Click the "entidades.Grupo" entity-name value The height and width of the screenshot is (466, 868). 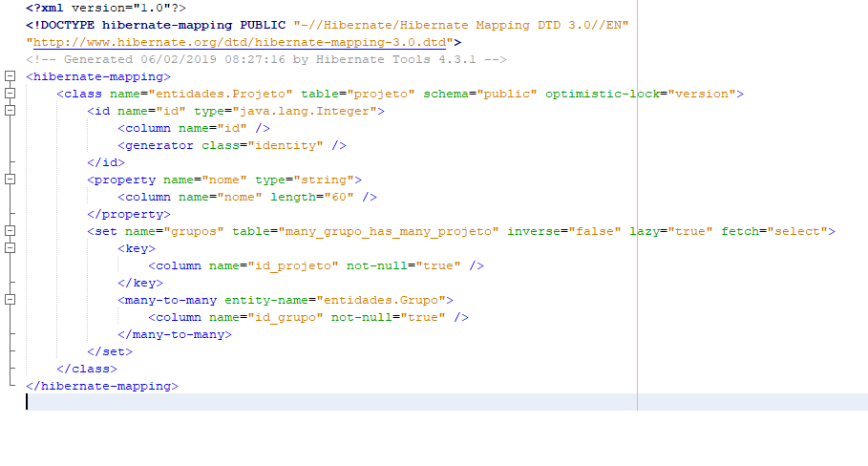coord(381,300)
